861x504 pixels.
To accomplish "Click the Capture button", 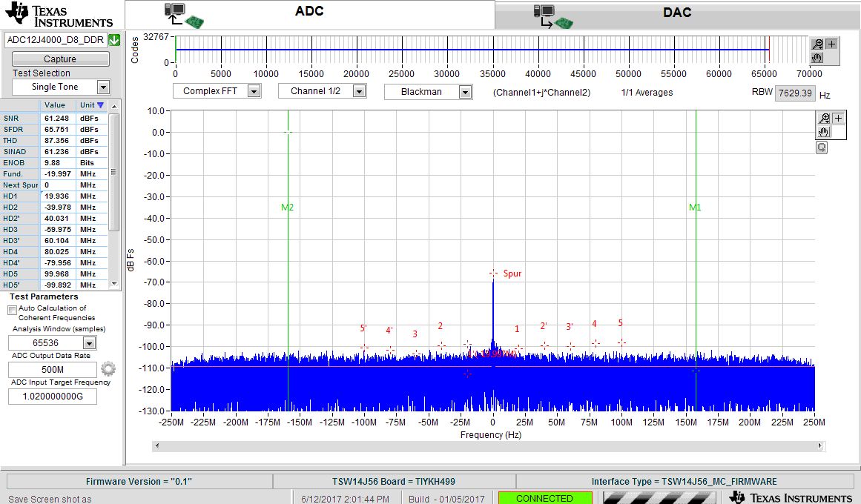I will tap(60, 59).
